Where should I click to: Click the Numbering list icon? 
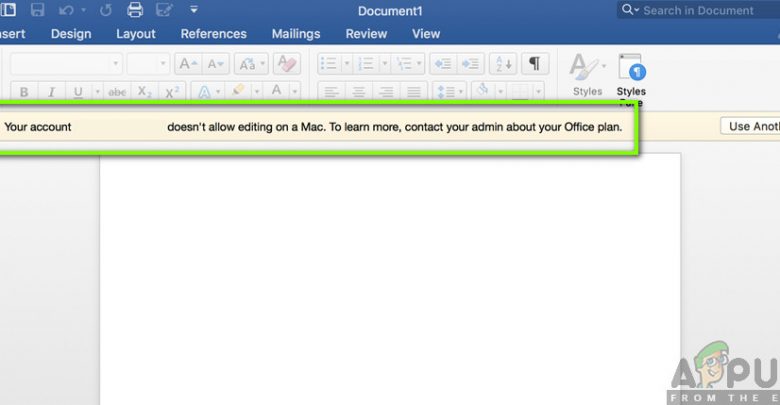point(366,64)
